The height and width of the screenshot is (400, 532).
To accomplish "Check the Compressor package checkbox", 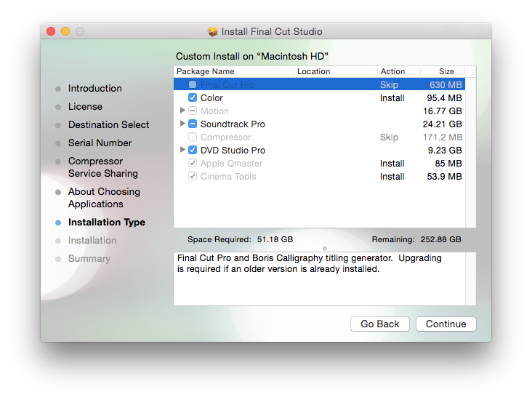I will click(193, 137).
